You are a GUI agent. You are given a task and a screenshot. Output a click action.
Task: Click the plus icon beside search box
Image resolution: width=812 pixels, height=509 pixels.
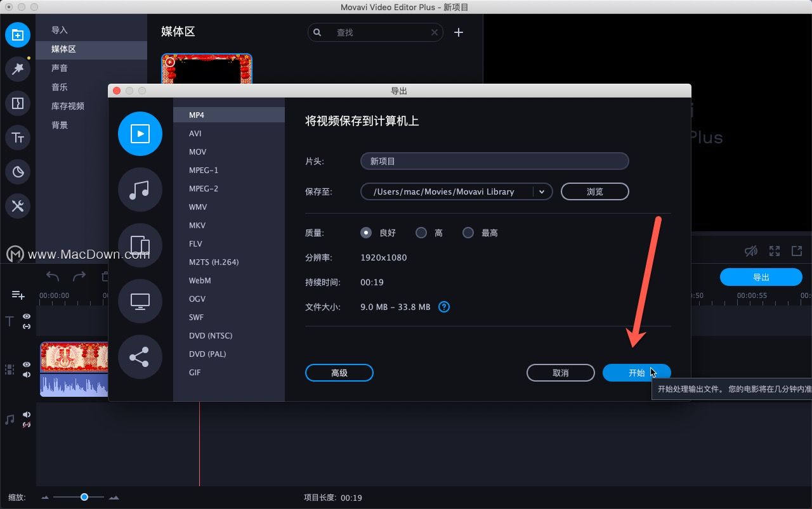[459, 32]
